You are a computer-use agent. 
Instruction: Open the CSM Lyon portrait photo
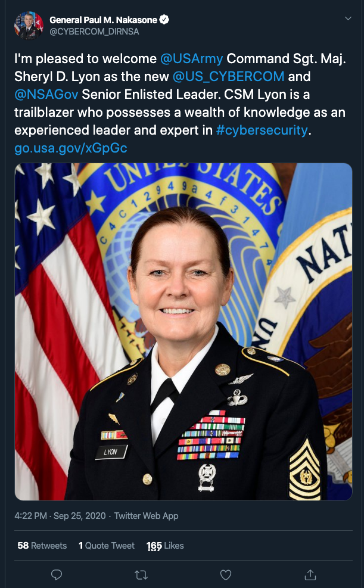point(183,331)
